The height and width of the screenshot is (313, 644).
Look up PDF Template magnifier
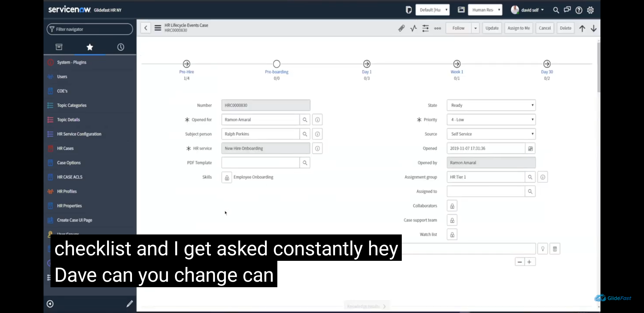(305, 163)
